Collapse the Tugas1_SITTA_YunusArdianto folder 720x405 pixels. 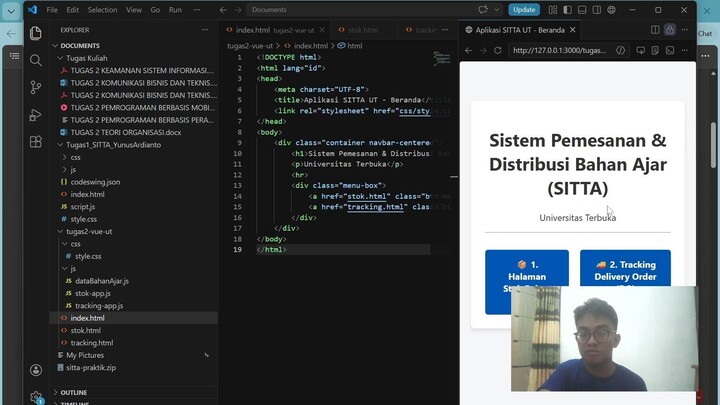pyautogui.click(x=60, y=145)
